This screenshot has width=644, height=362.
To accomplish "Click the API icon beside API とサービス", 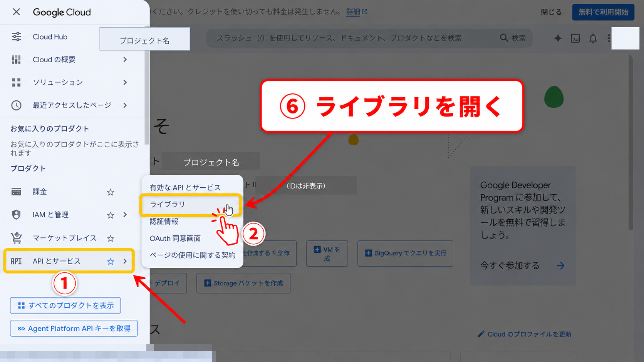I will click(16, 261).
